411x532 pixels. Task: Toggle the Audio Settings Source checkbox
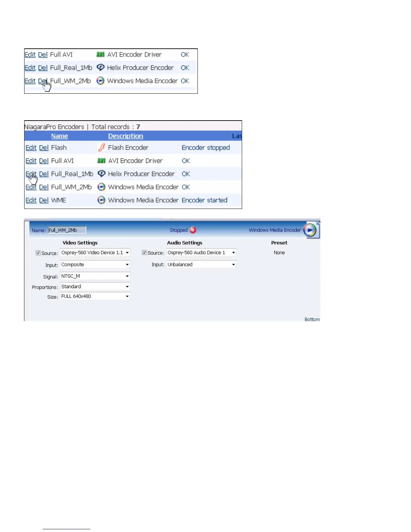[144, 253]
